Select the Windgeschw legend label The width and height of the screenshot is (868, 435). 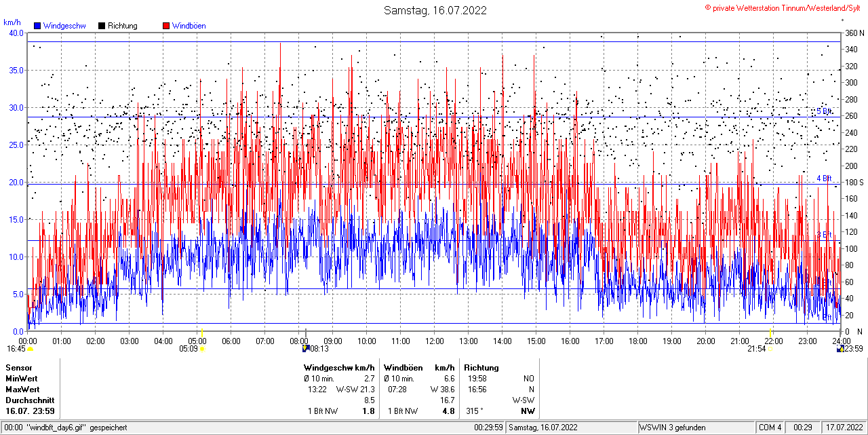64,26
